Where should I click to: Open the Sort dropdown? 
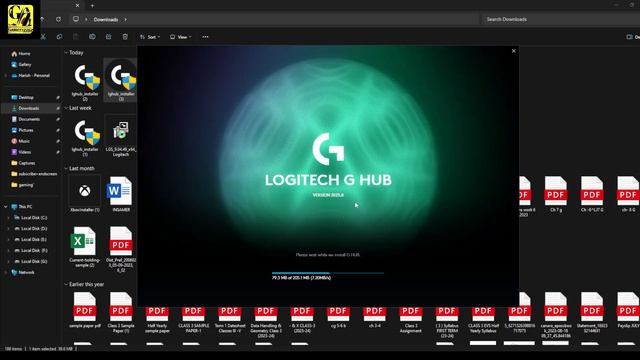point(150,37)
